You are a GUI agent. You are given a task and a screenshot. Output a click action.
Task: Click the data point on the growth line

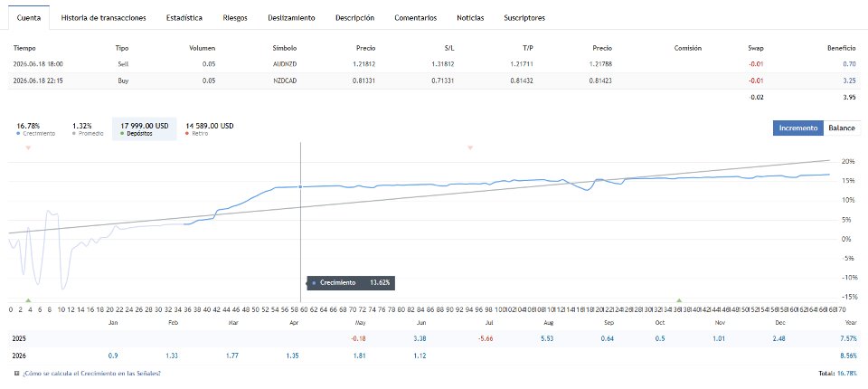[300, 186]
